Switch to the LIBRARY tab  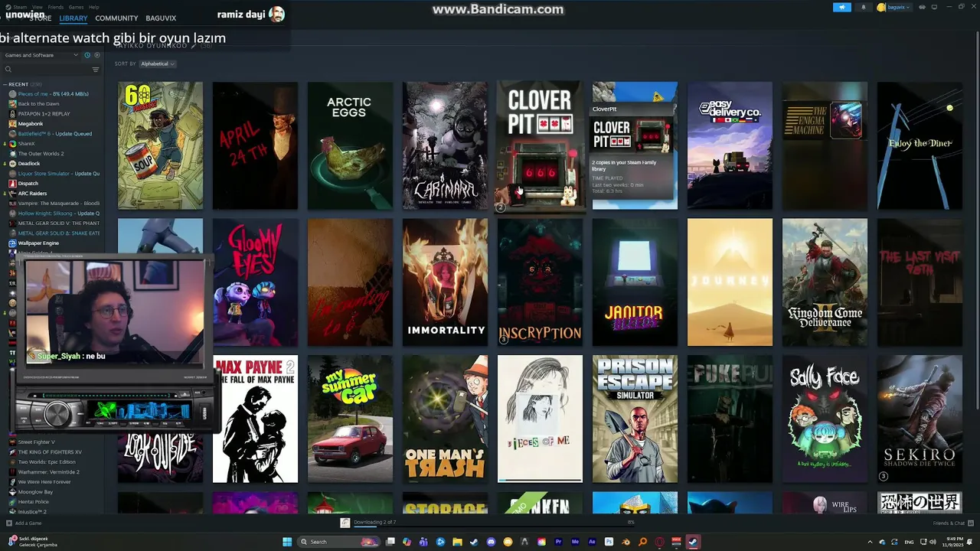(73, 18)
